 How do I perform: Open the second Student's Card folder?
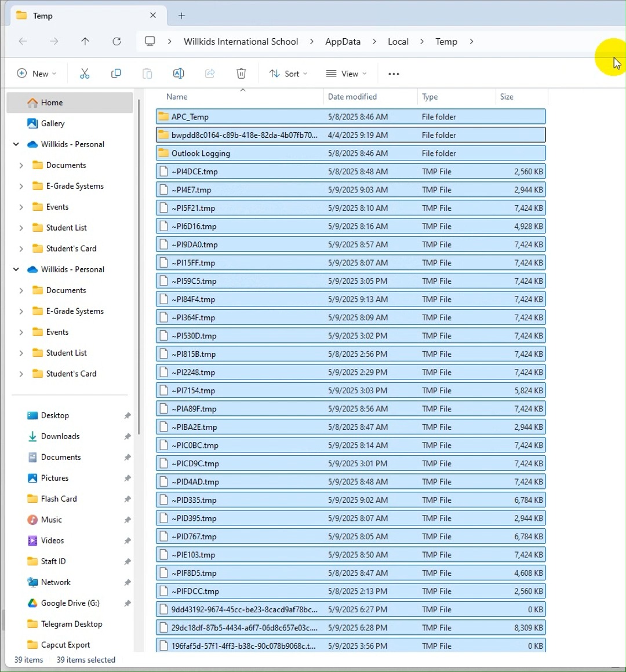71,374
